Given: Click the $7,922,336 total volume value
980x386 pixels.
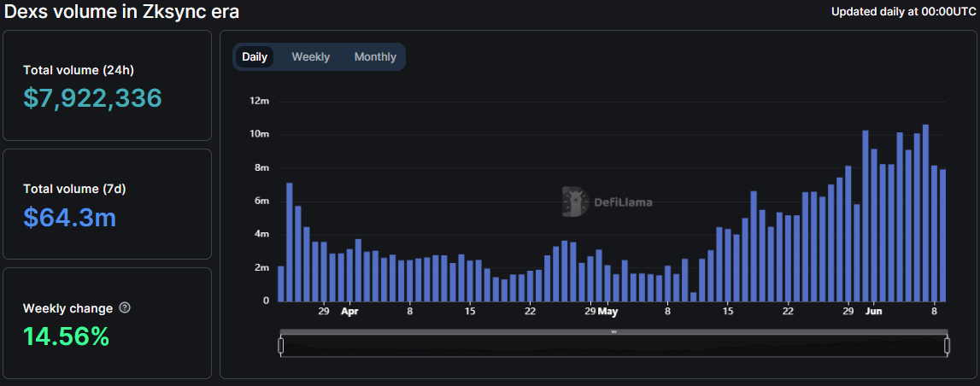Looking at the screenshot, I should [92, 98].
